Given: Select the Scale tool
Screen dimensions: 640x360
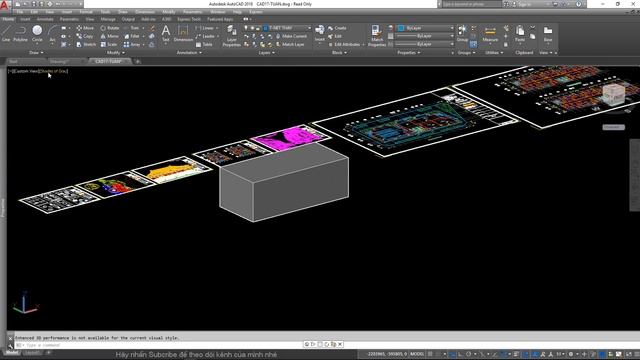Looking at the screenshot, I should point(109,44).
